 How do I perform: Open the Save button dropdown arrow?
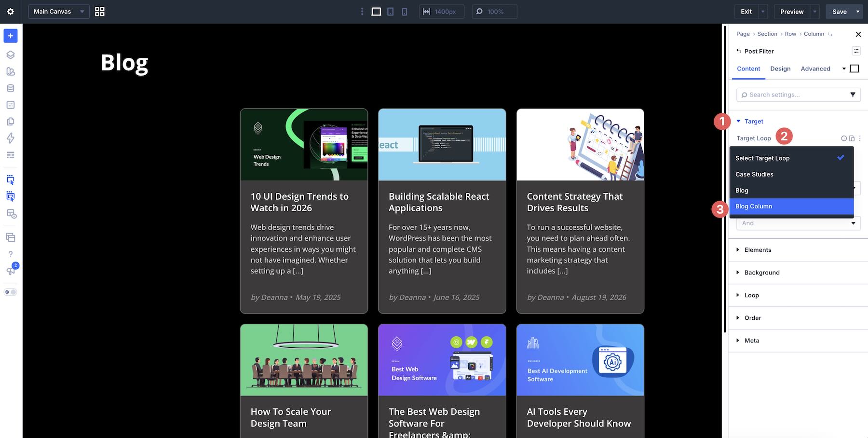coord(858,12)
